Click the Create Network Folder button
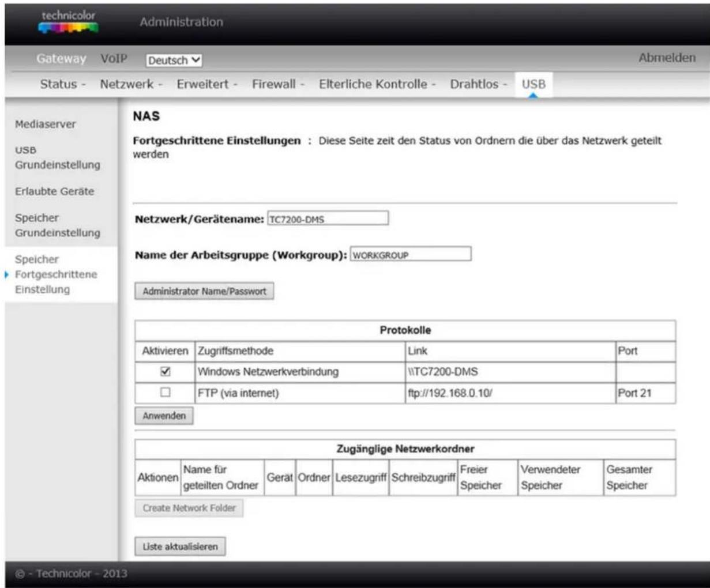This screenshot has height=588, width=710. pyautogui.click(x=189, y=508)
